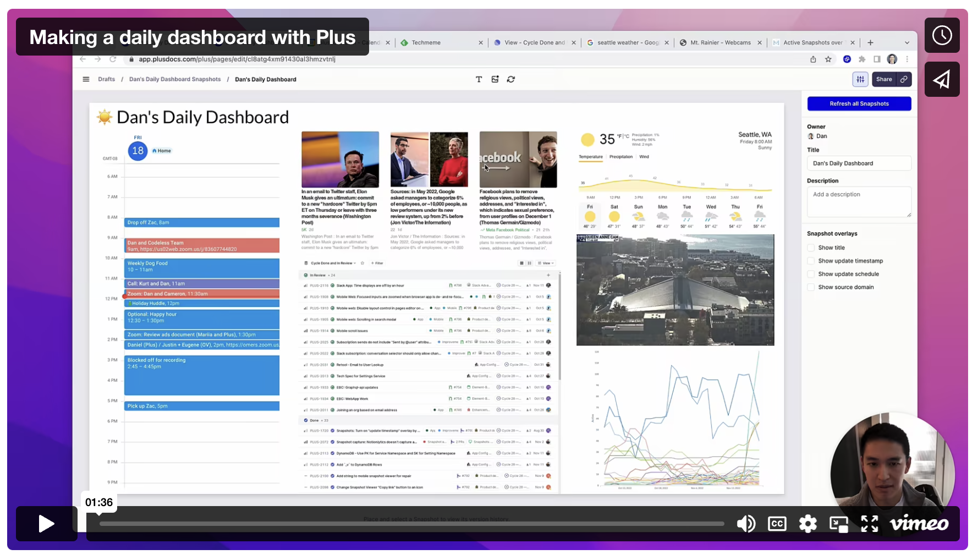The width and height of the screenshot is (978, 560).
Task: Go forward in the browser
Action: 97,59
